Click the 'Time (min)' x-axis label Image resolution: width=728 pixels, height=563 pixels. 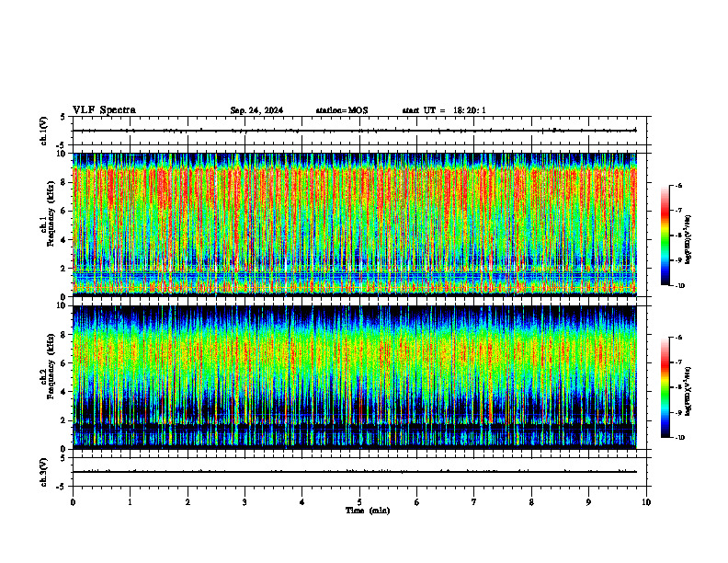pos(368,511)
